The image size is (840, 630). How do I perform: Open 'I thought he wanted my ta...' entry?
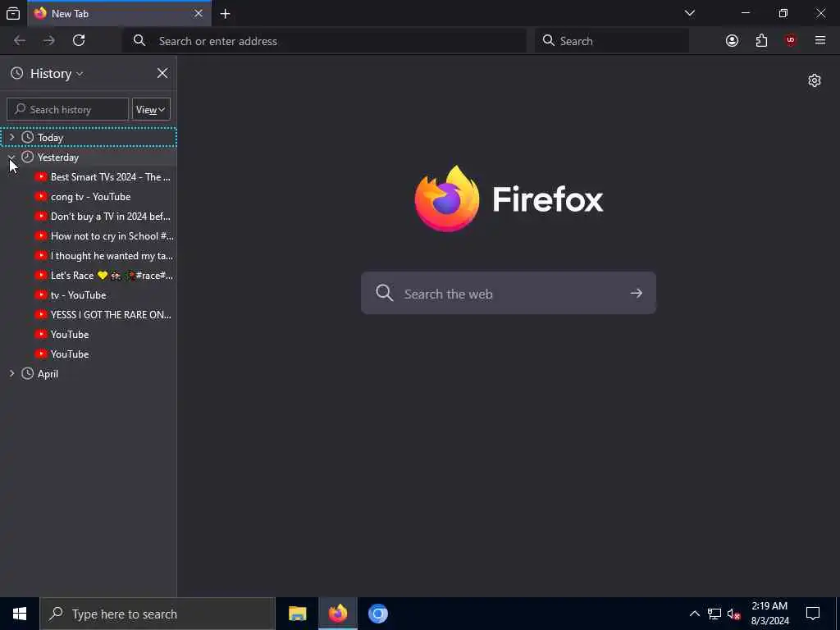point(104,256)
